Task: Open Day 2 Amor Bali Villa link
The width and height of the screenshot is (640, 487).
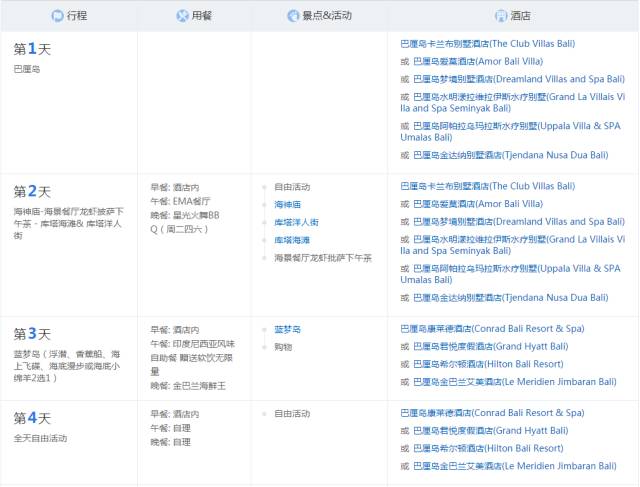Action: (x=478, y=204)
